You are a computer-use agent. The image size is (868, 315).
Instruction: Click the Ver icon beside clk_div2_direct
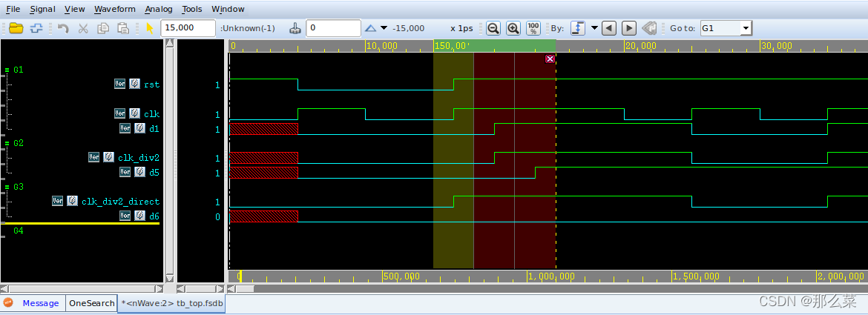pos(58,201)
